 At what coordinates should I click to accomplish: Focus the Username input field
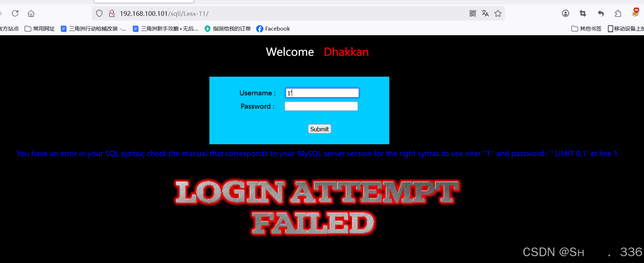tap(322, 93)
